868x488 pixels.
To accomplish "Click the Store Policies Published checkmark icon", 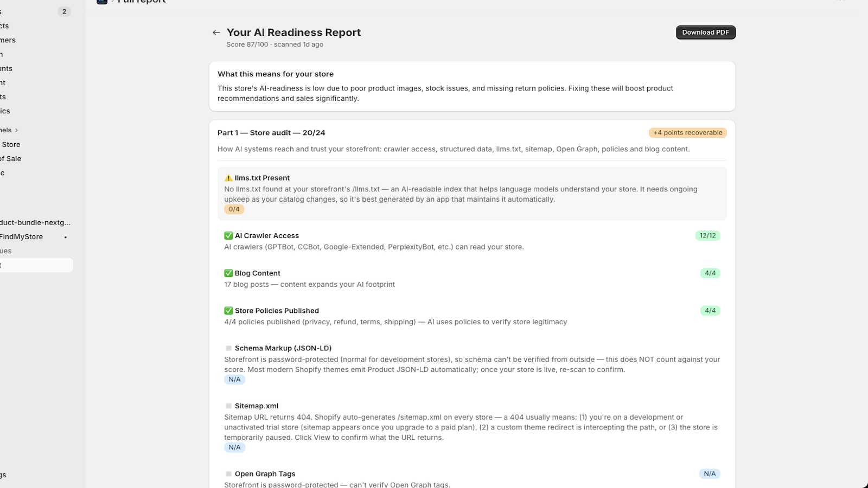I will click(228, 311).
